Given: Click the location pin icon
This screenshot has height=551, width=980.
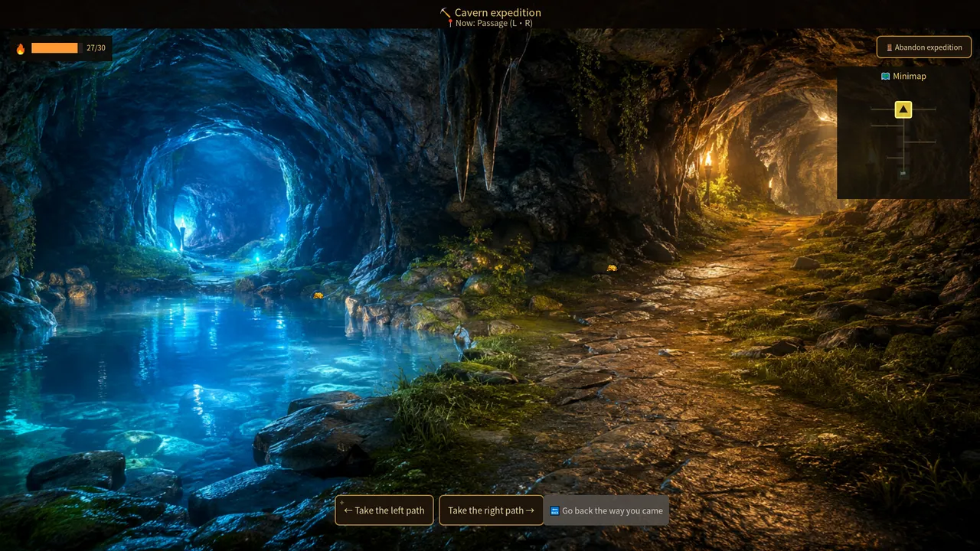Looking at the screenshot, I should pos(450,24).
